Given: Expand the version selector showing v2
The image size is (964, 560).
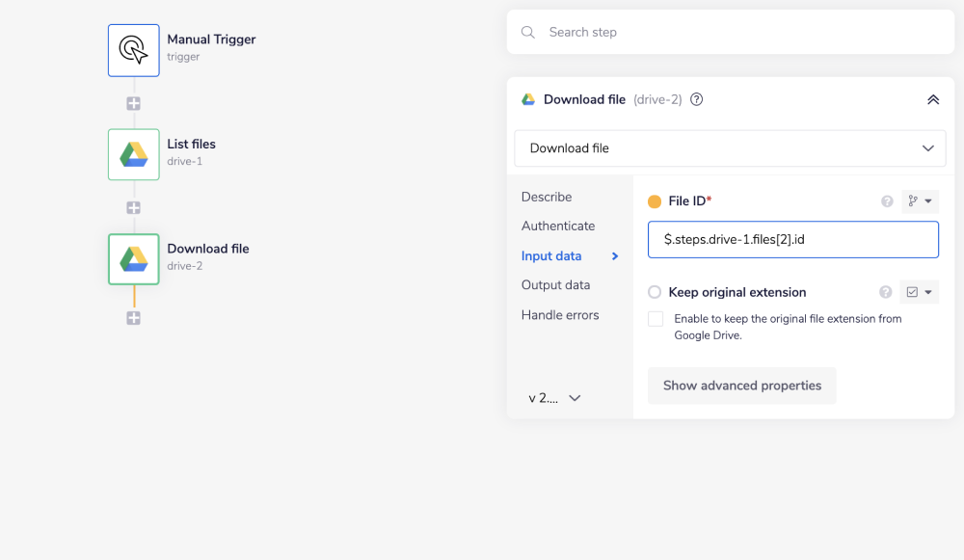Looking at the screenshot, I should [x=552, y=397].
